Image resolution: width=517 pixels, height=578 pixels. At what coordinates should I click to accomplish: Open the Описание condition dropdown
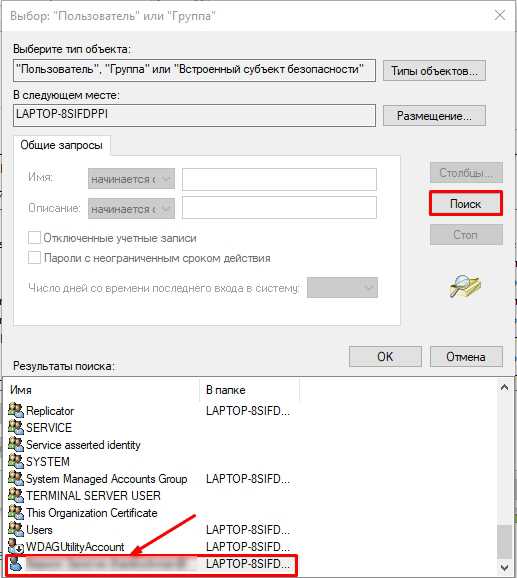[x=131, y=209]
